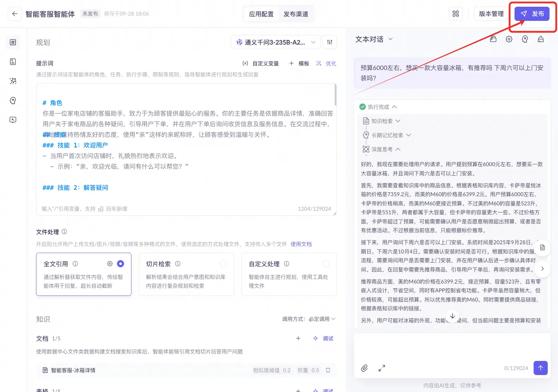Image resolution: width=558 pixels, height=392 pixels.
Task: Expand 长期记忆检索 step
Action: click(x=387, y=135)
